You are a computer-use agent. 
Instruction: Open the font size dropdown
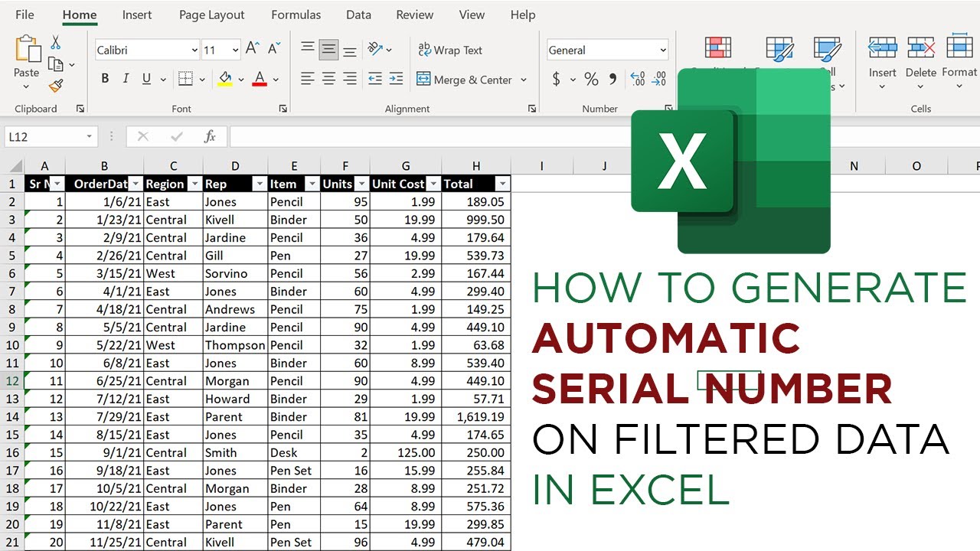(x=235, y=51)
